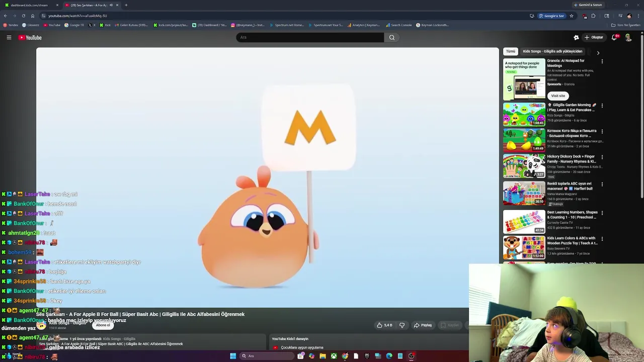Open the YouTube hamburger guide menu
This screenshot has width=644, height=362.
click(9, 37)
